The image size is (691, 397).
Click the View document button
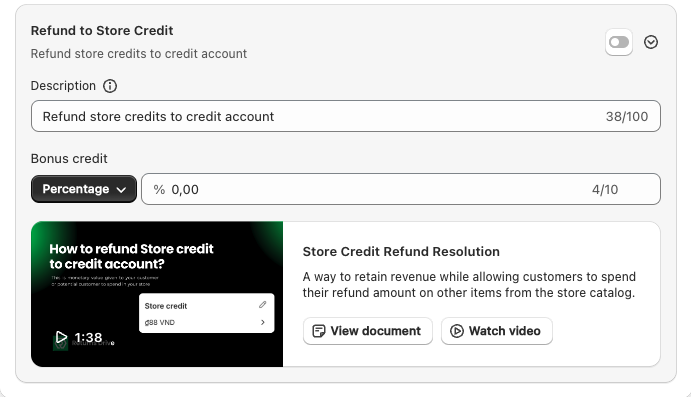click(x=368, y=331)
